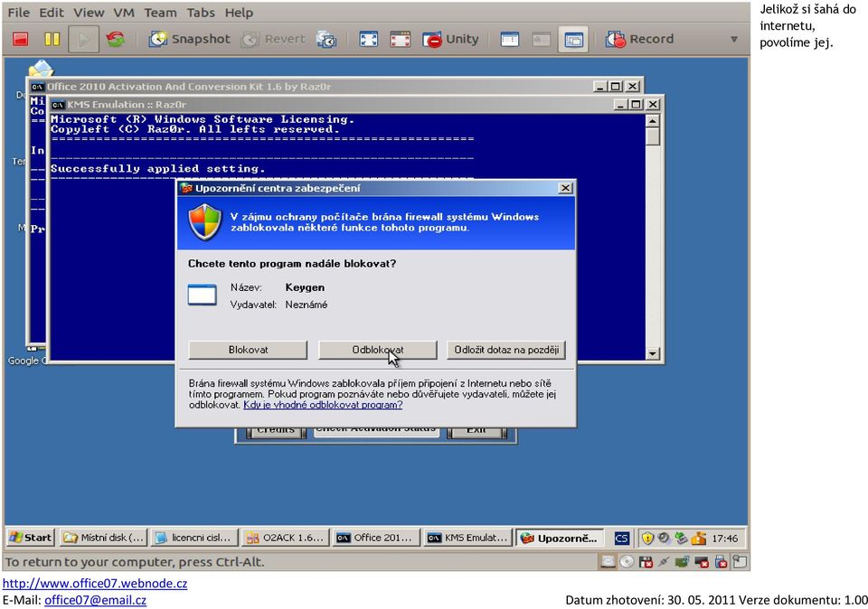Click the yellow suspend VM button
Screen dimensions: 868x609
pos(52,39)
